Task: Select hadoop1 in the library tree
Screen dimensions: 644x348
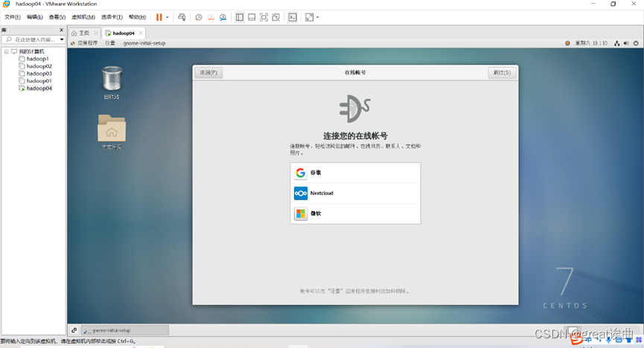Action: [x=37, y=59]
